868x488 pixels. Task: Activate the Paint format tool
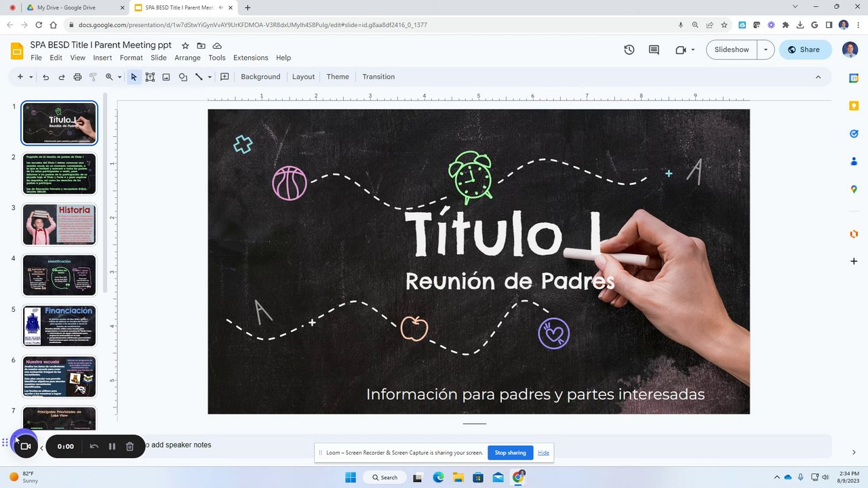coord(94,77)
